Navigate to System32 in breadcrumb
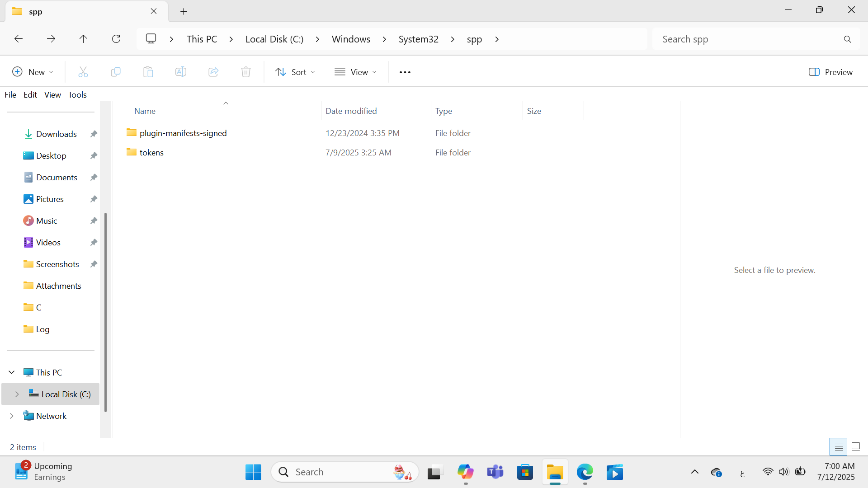 [419, 39]
